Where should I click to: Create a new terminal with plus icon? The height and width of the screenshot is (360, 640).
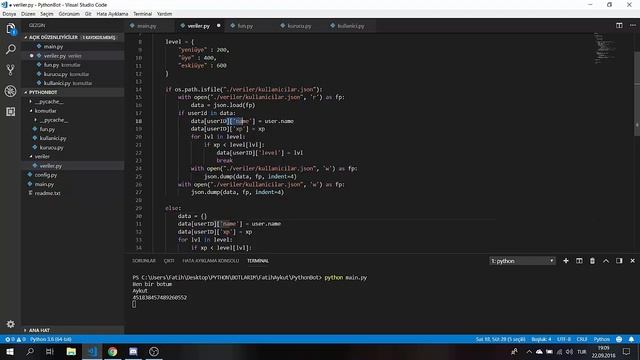coord(566,260)
